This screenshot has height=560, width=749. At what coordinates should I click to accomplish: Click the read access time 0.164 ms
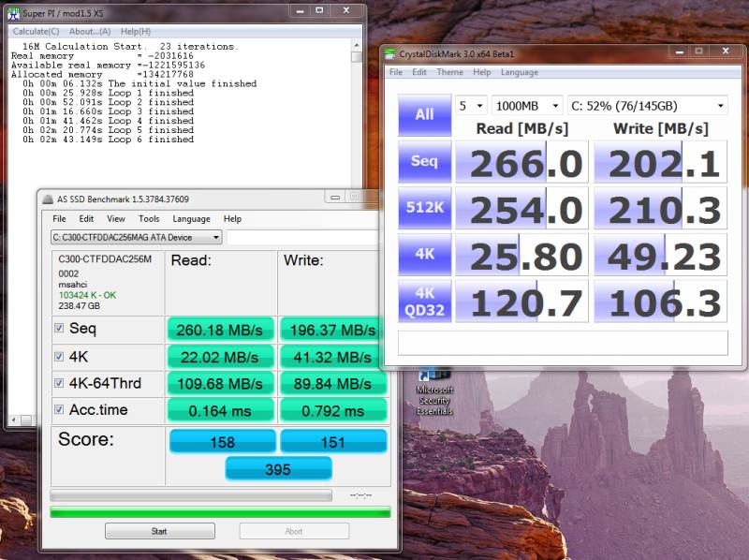coord(220,410)
